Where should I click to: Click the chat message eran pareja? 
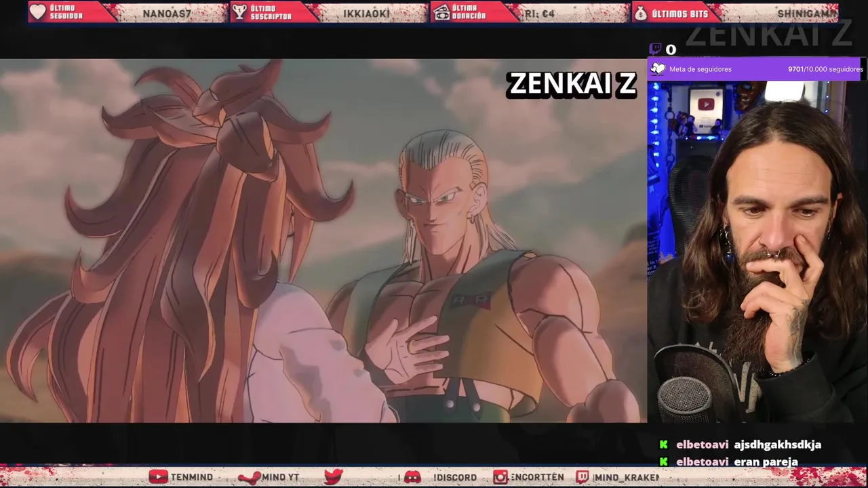pyautogui.click(x=766, y=462)
